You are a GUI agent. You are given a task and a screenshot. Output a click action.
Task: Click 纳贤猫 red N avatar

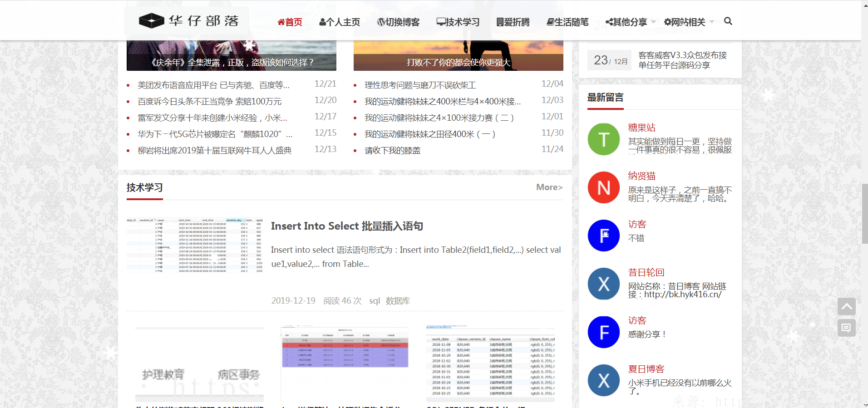(604, 187)
